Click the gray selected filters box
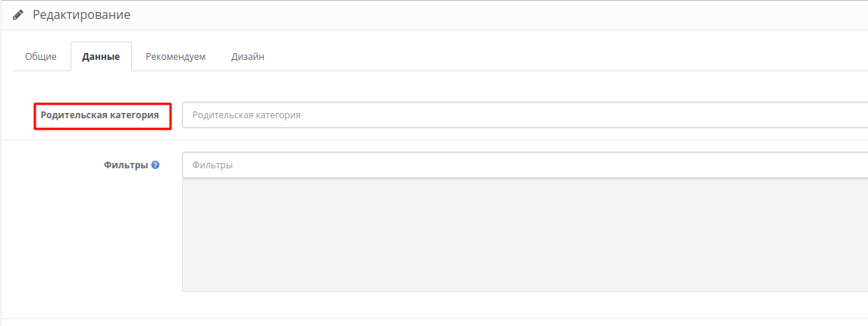 click(x=523, y=235)
